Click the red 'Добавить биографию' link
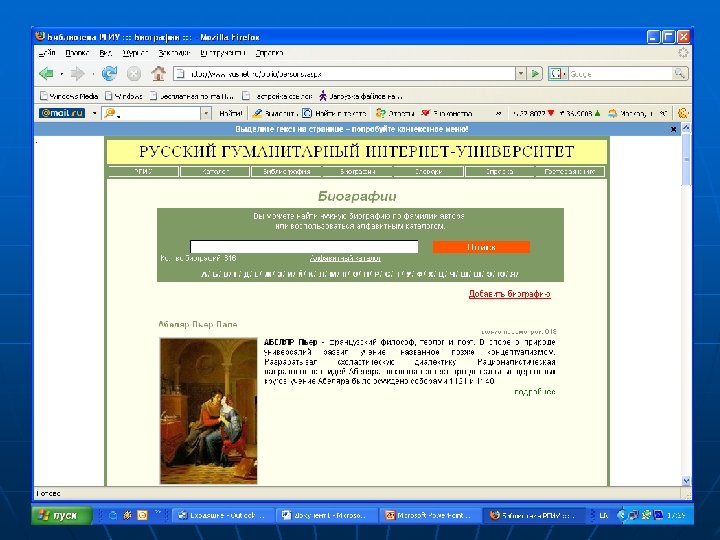Viewport: 720px width, 540px height. point(509,294)
